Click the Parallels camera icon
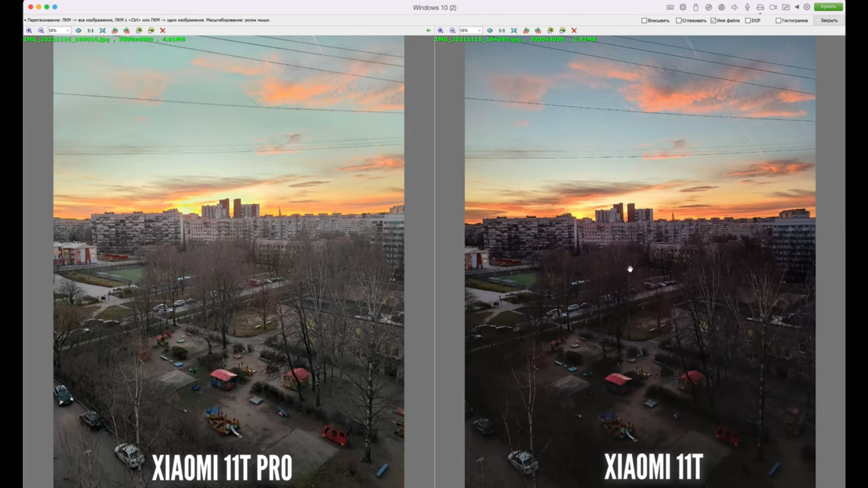The width and height of the screenshot is (868, 488). 773,7
